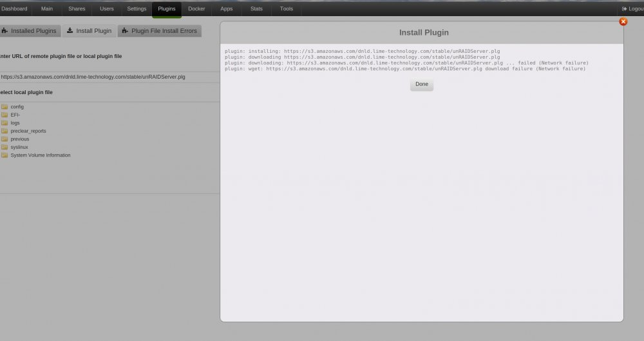Click the folder icon beside preclear_reports
The width and height of the screenshot is (644, 341).
5,131
